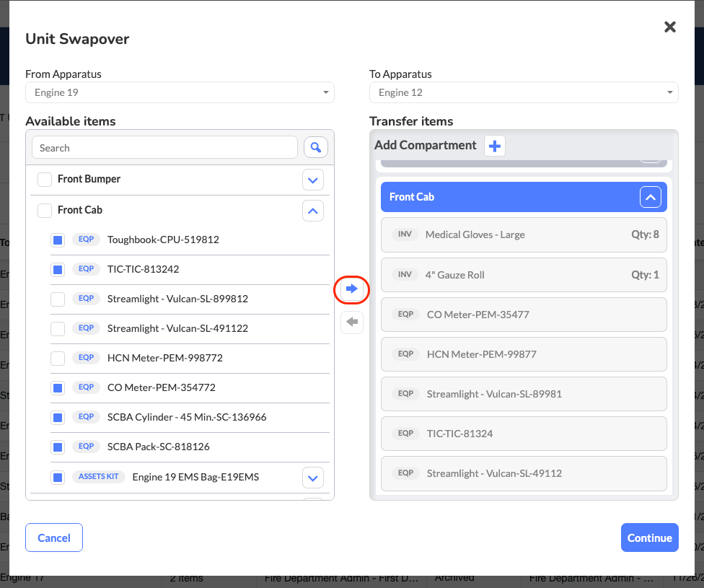Click EQP badge beside Toughbook-CPU-519812

click(86, 240)
